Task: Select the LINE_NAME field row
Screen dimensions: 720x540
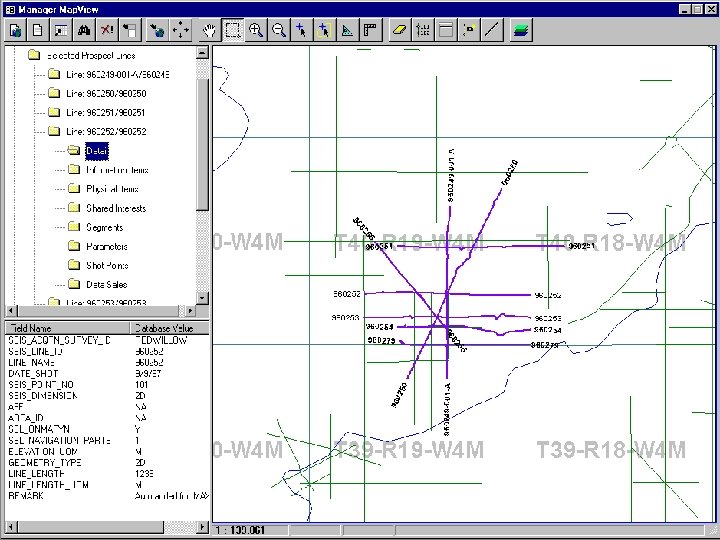Action: [x=107, y=363]
